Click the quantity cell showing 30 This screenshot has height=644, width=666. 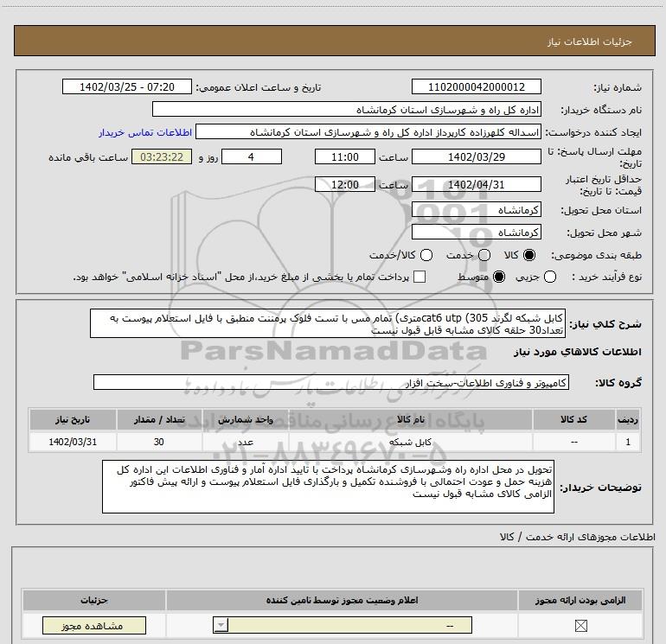tap(159, 442)
